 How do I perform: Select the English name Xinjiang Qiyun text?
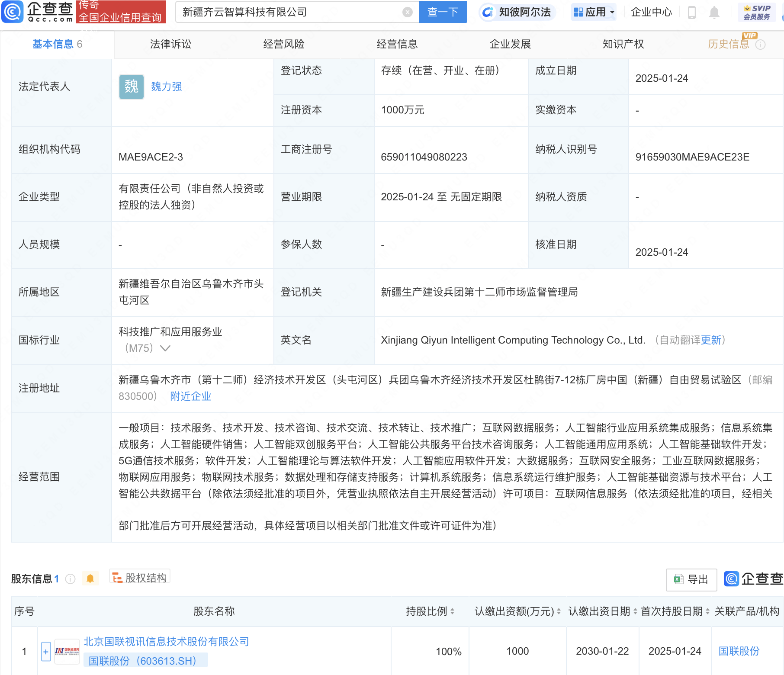pyautogui.click(x=513, y=340)
